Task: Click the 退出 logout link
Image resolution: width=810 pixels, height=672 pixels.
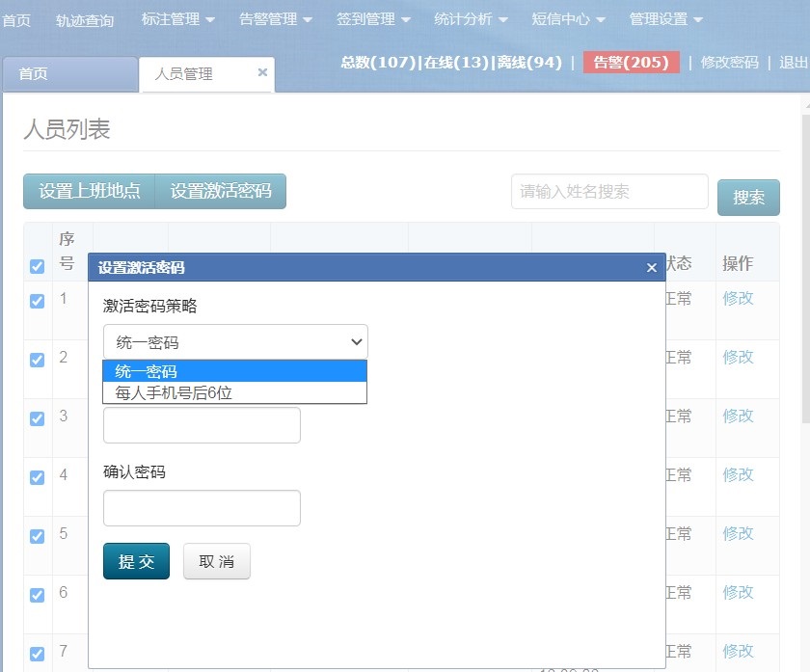Action: click(x=794, y=63)
